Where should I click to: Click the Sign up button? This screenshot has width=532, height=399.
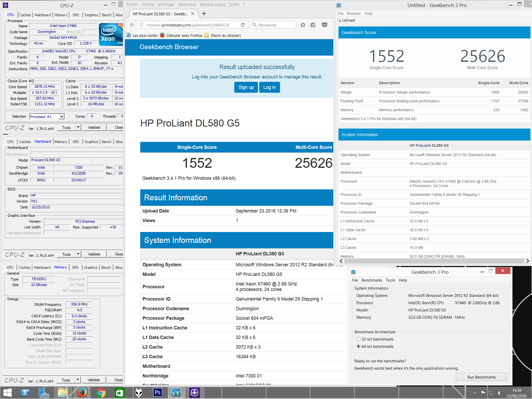click(246, 87)
